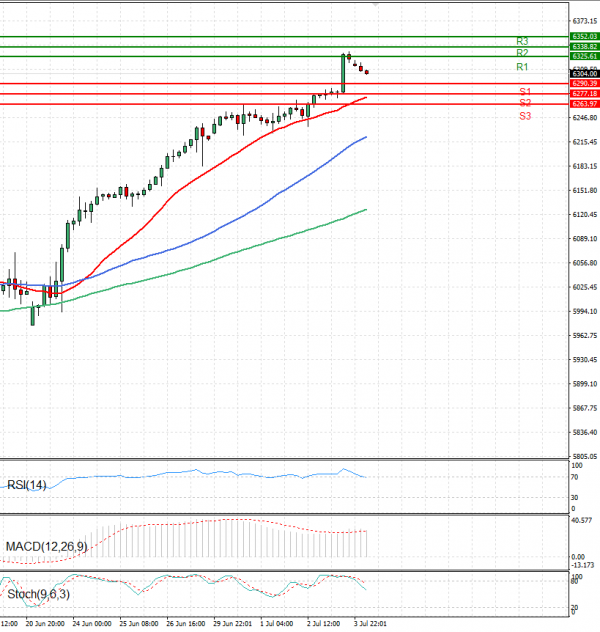The image size is (600, 632).
Task: Click the S3 support label
Action: tap(525, 116)
